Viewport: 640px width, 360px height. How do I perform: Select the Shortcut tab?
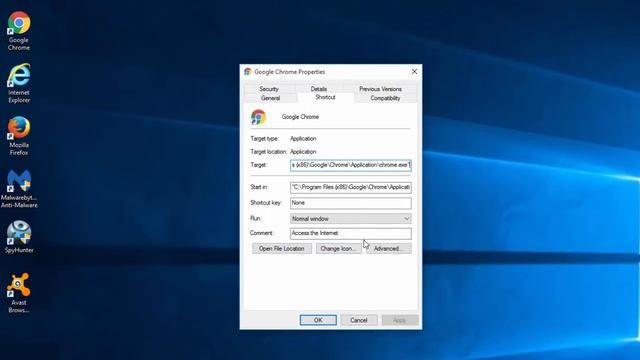pos(325,98)
